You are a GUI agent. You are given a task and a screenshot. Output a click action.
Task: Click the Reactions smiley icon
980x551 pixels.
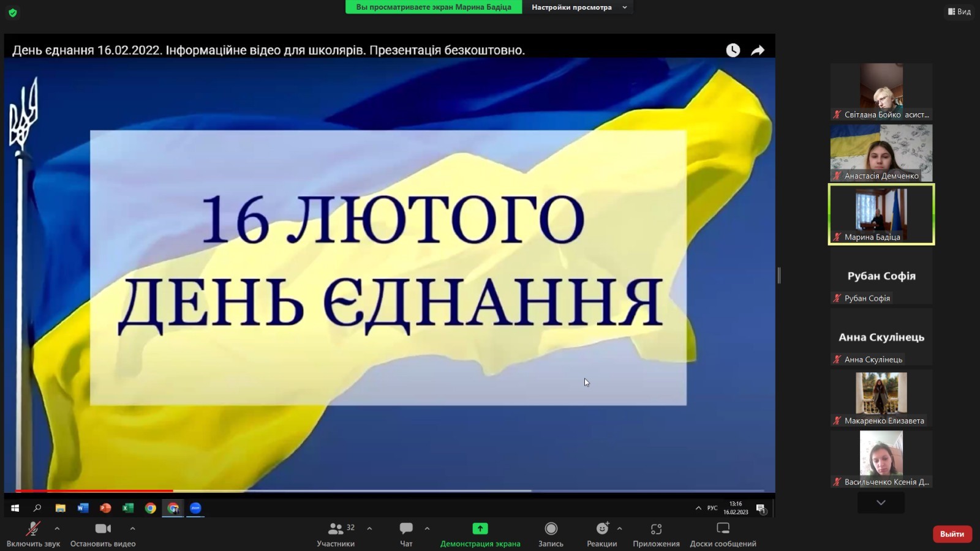603,529
